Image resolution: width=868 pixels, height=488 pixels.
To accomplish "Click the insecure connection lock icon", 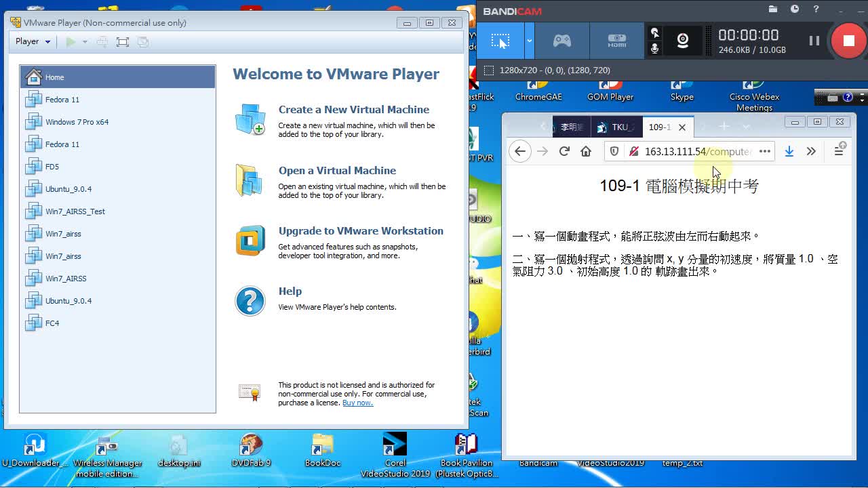I will tap(633, 152).
